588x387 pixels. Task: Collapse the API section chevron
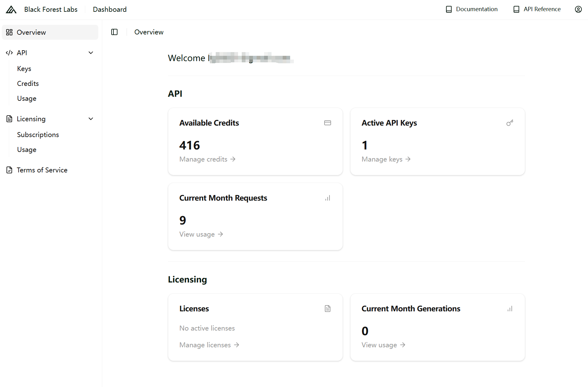tap(91, 53)
